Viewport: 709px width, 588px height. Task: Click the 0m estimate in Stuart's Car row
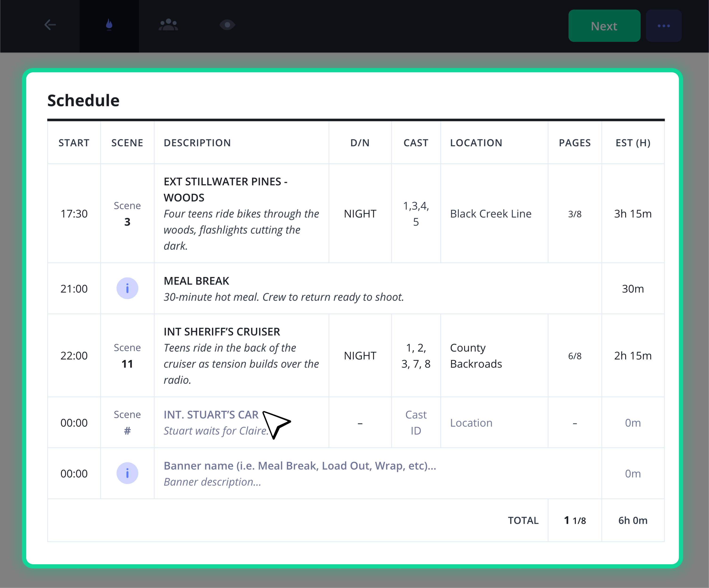point(633,423)
